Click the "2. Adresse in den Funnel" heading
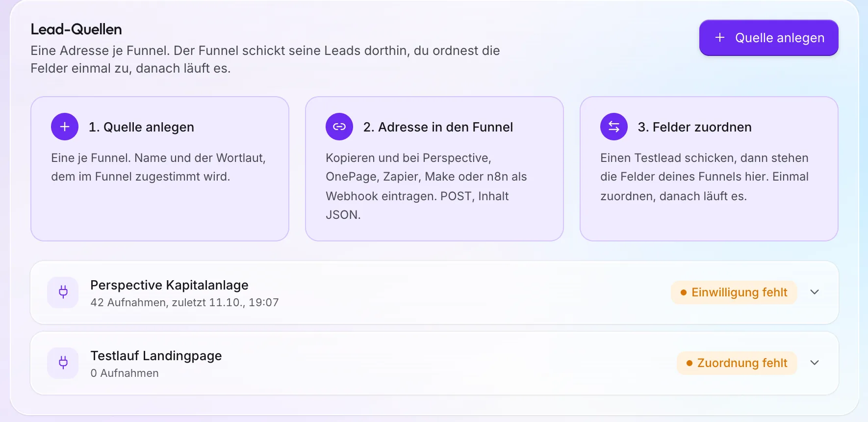This screenshot has height=422, width=868. [438, 127]
